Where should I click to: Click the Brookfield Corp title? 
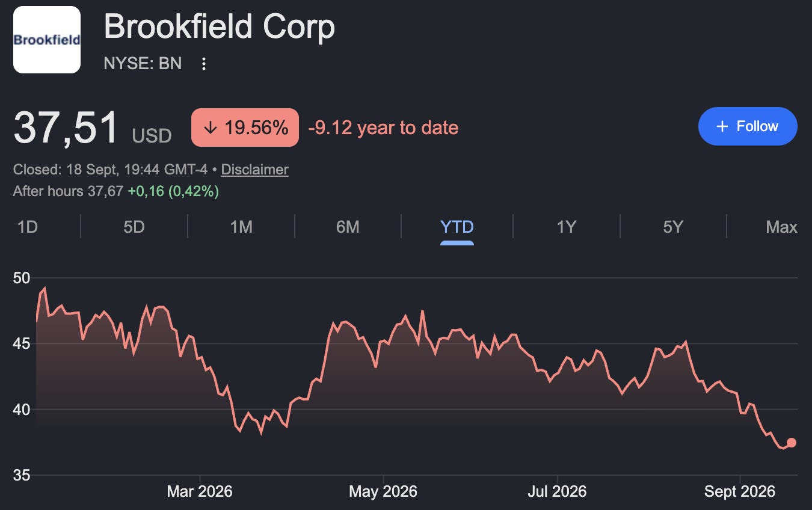tap(220, 27)
